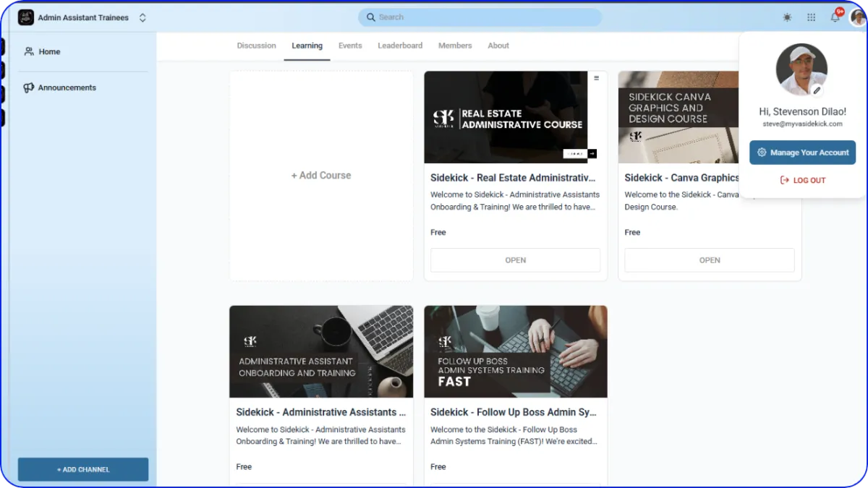Open the About tab
This screenshot has height=488, width=868.
pos(498,46)
